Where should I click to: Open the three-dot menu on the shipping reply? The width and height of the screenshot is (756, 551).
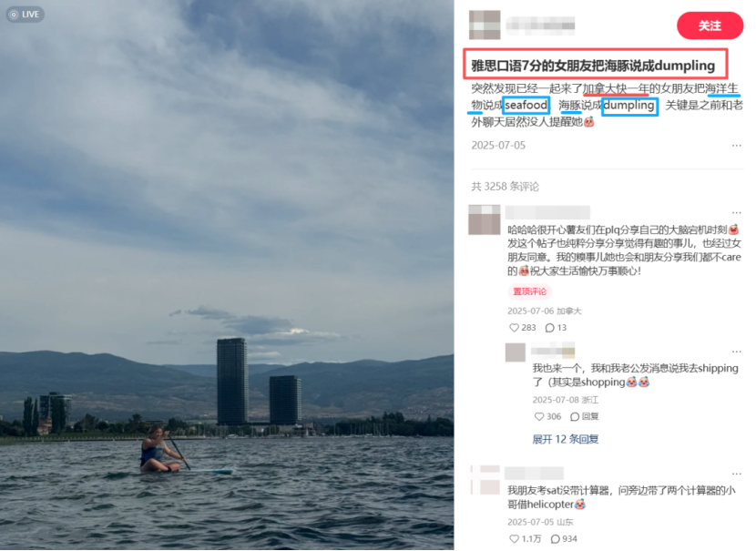coord(736,352)
